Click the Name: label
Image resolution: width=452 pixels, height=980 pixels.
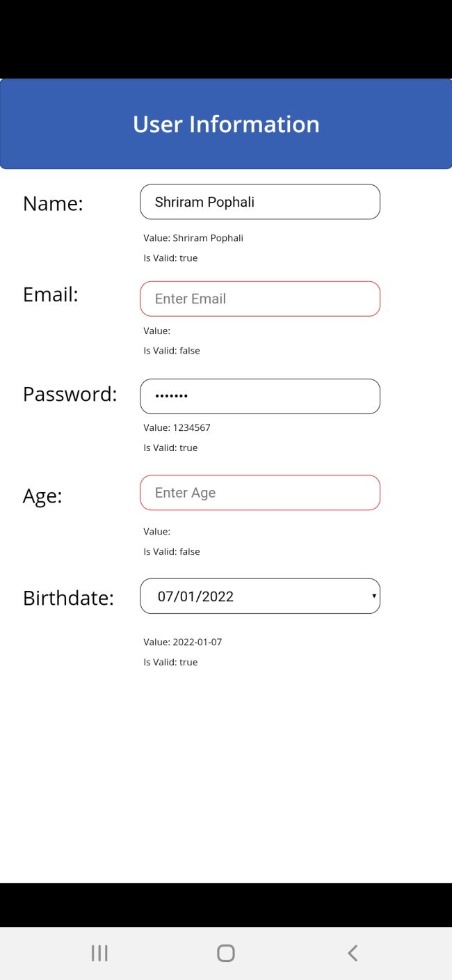pyautogui.click(x=52, y=203)
